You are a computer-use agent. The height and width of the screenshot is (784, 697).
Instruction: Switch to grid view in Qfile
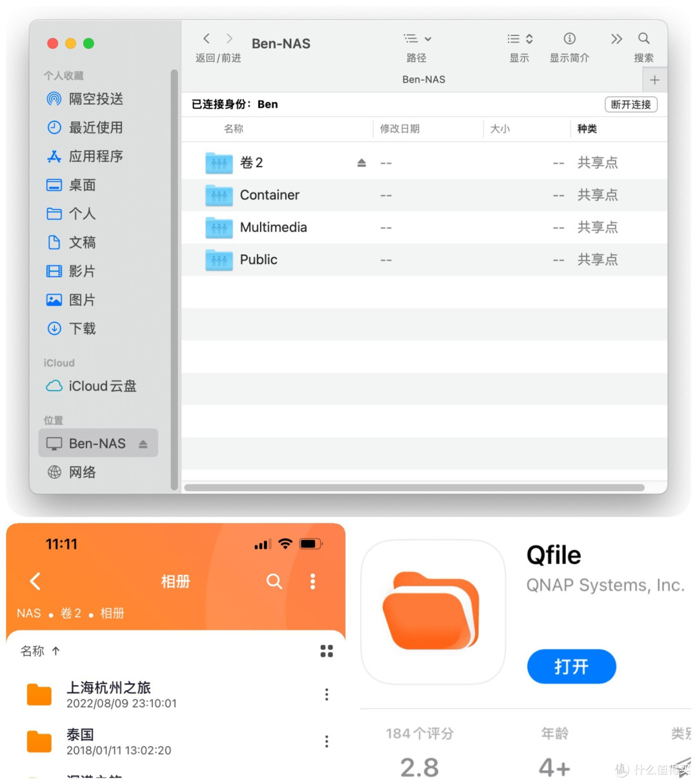click(327, 651)
